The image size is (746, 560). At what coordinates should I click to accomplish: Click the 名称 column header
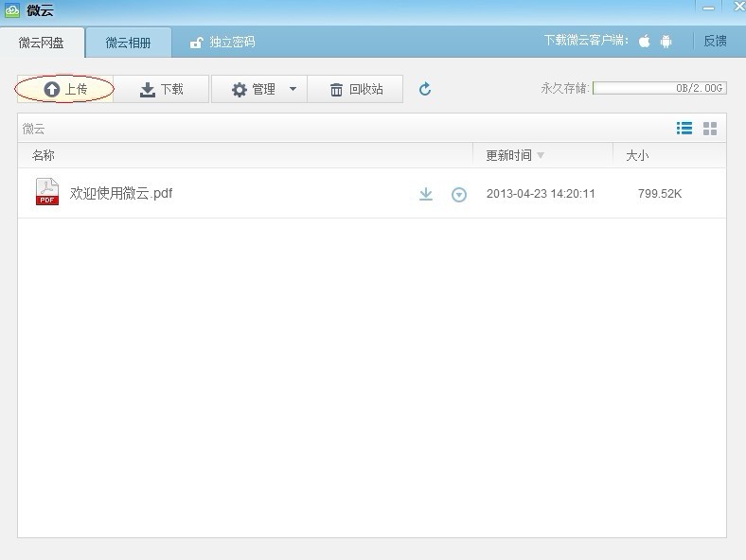point(44,155)
